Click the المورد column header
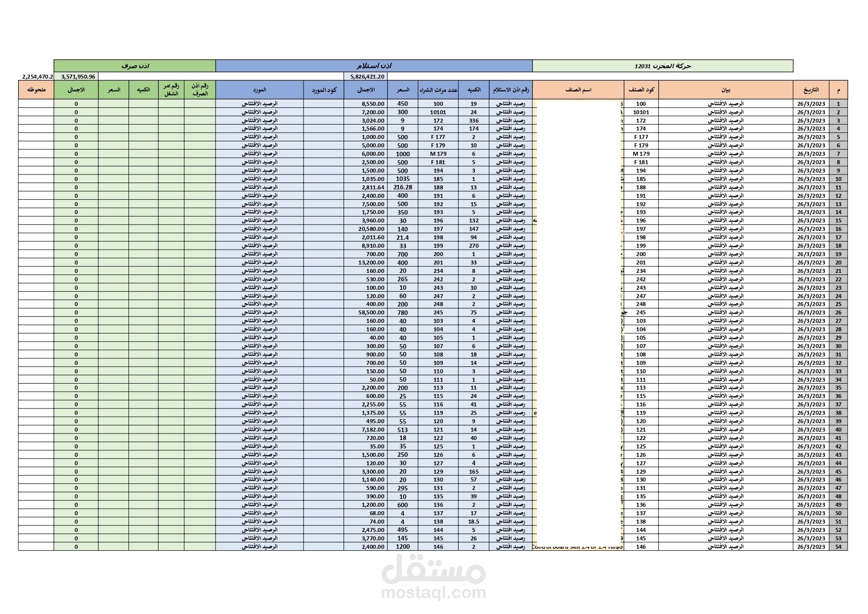The height and width of the screenshot is (614, 868). coord(260,90)
